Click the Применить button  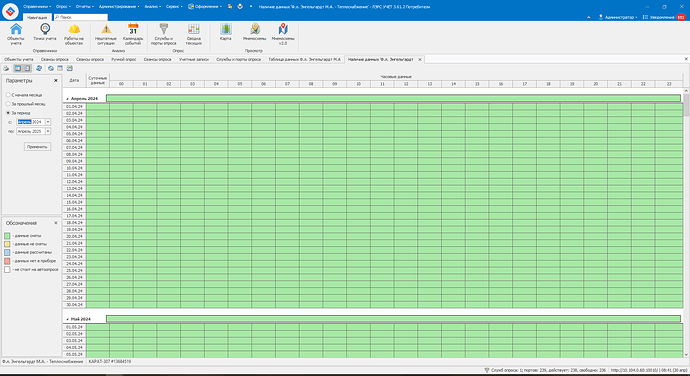pyautogui.click(x=37, y=147)
